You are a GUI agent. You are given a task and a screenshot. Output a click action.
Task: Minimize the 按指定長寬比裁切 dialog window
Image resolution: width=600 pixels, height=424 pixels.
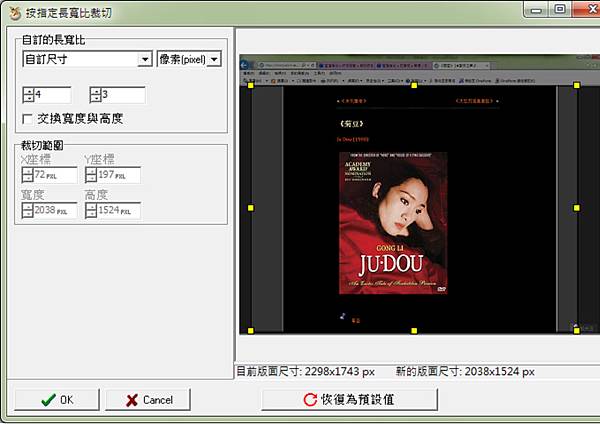536,10
